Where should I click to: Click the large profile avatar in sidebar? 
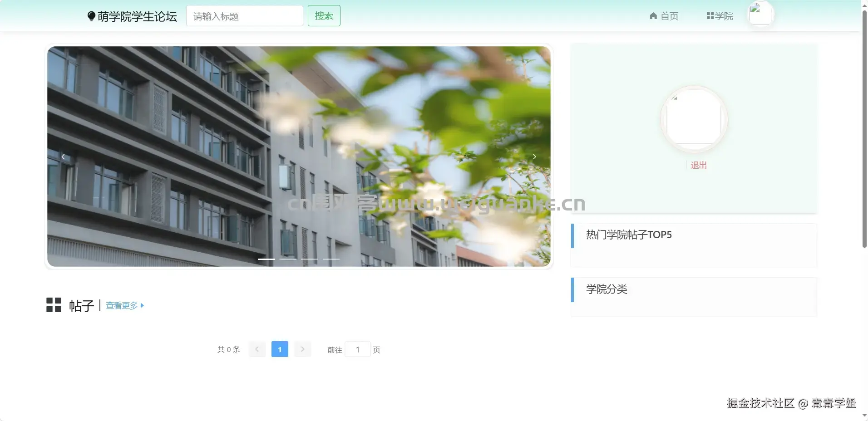pyautogui.click(x=694, y=119)
